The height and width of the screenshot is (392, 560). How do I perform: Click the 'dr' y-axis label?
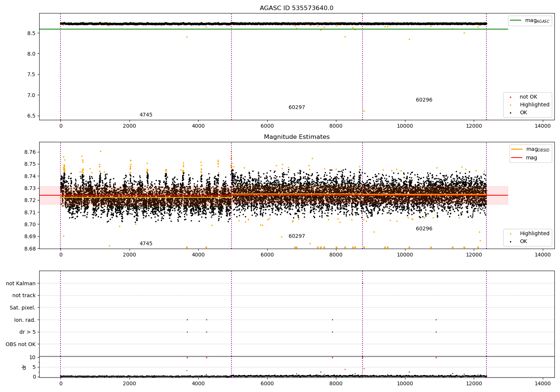pos(24,367)
